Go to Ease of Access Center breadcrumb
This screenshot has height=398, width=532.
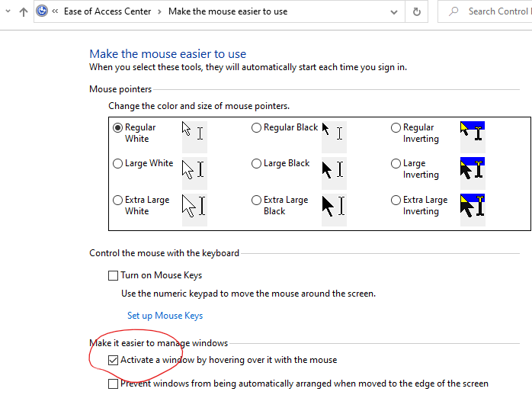pos(107,11)
